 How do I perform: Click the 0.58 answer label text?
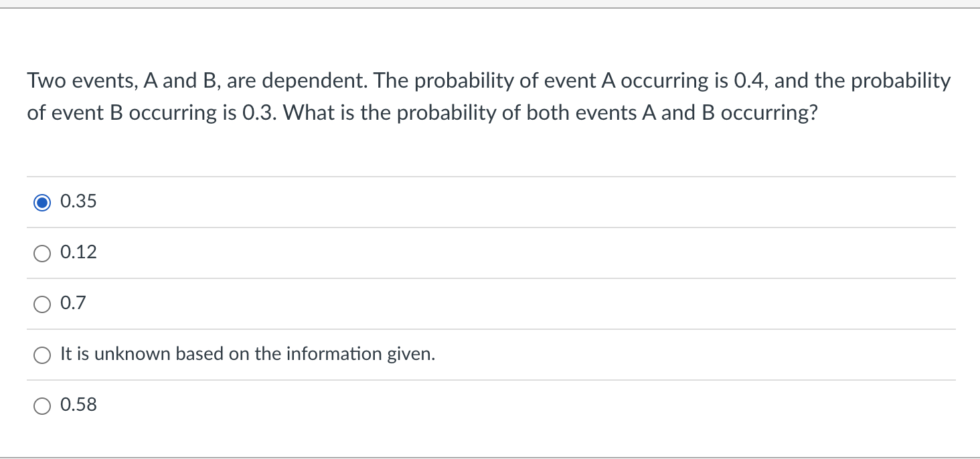pos(78,405)
